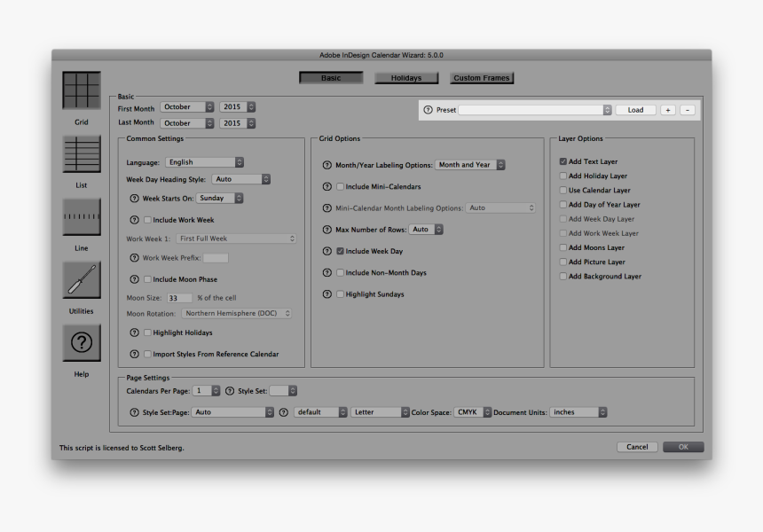Click help icon beside Max Number of Rows
763x532 pixels.
[x=327, y=230]
